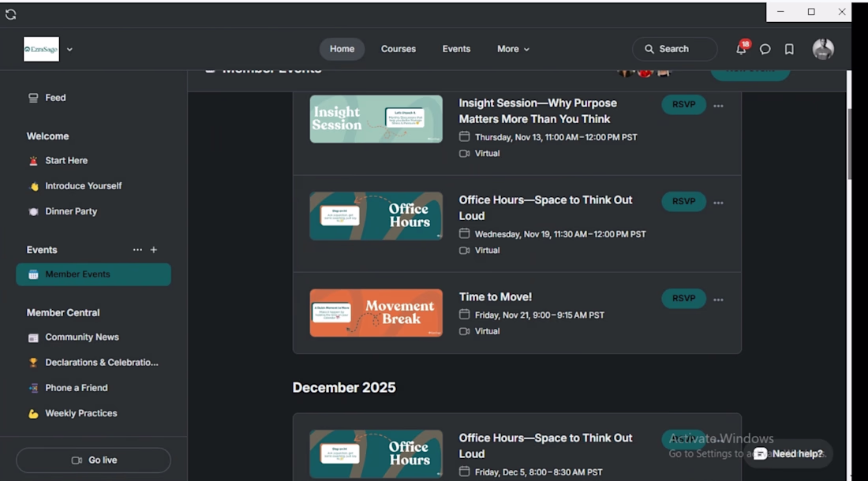Open Dec 5 Office Hours thumbnail
The height and width of the screenshot is (481, 868).
(376, 454)
